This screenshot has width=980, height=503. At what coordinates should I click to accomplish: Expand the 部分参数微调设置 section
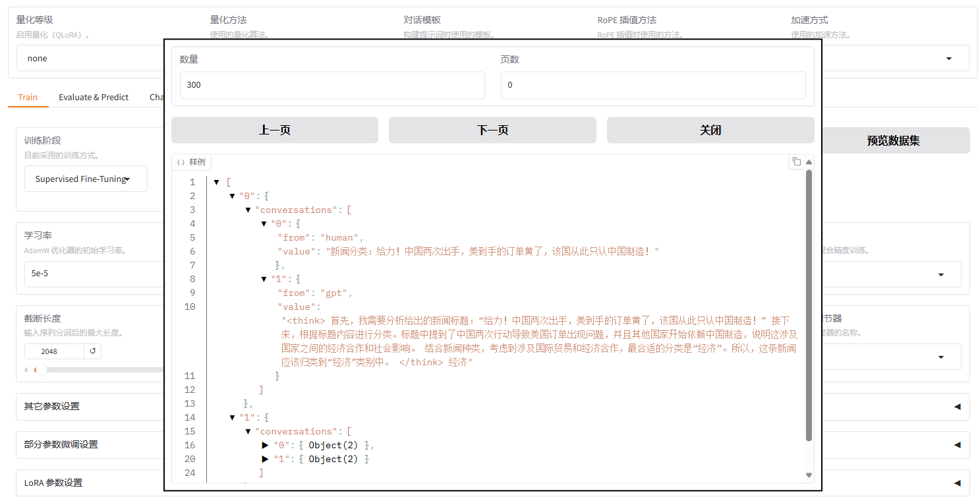[956, 445]
